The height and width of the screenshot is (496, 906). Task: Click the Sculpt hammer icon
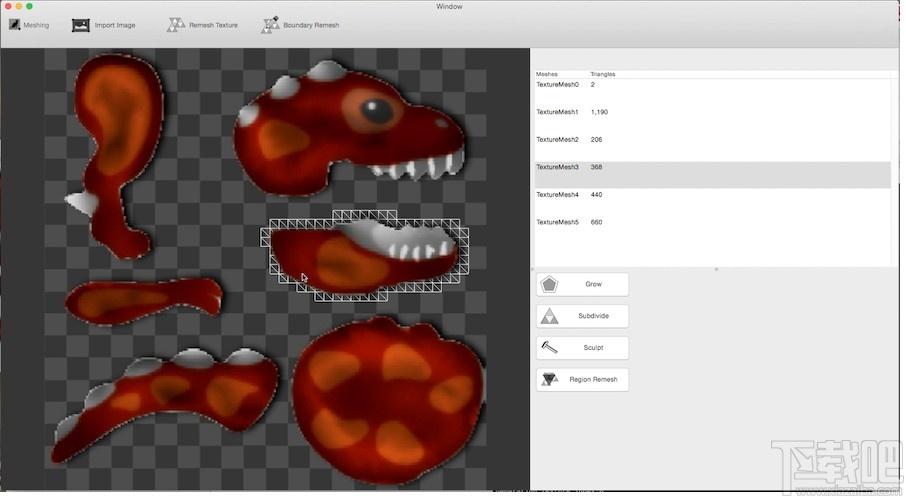549,347
